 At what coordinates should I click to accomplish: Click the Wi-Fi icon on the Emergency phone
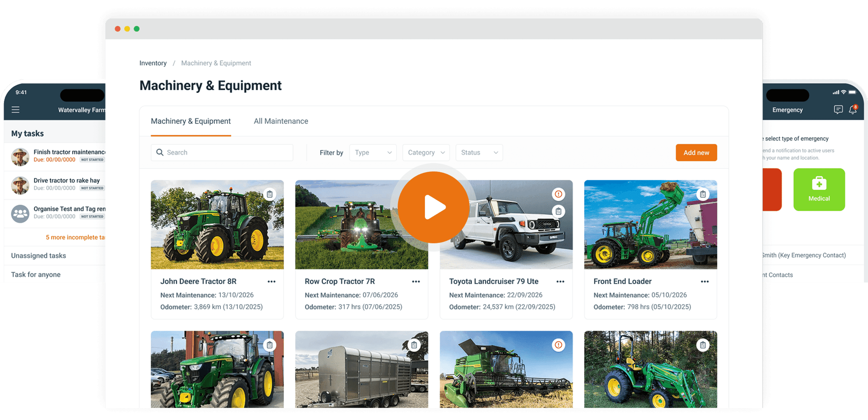843,92
